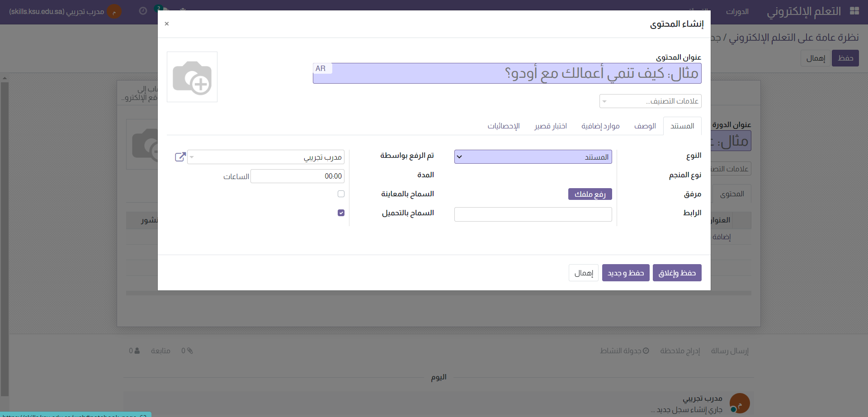Enable the السماح بالمعاينة checkbox
This screenshot has height=417, width=868.
tap(341, 194)
